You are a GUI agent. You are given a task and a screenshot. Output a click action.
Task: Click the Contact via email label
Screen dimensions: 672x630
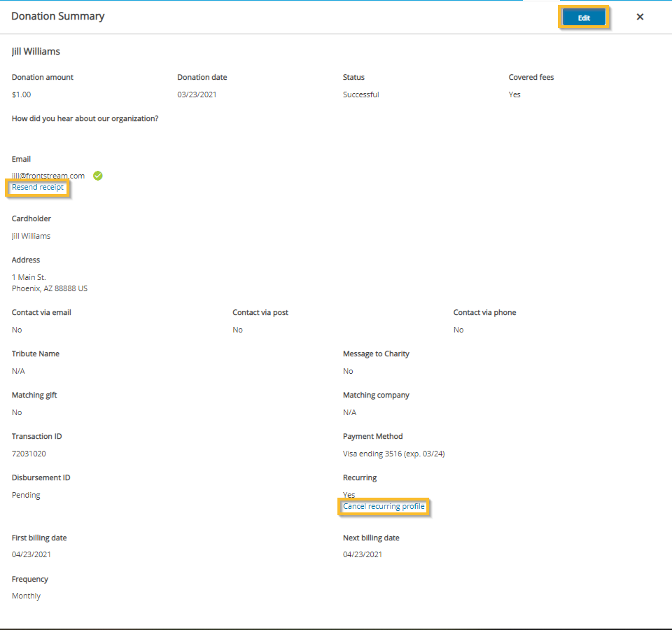pos(41,312)
